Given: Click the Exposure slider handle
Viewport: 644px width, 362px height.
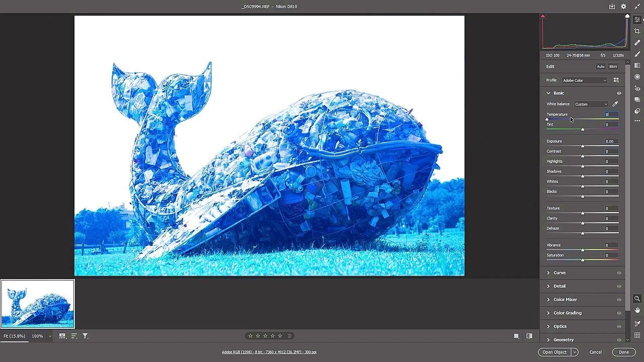Looking at the screenshot, I should pos(583,146).
